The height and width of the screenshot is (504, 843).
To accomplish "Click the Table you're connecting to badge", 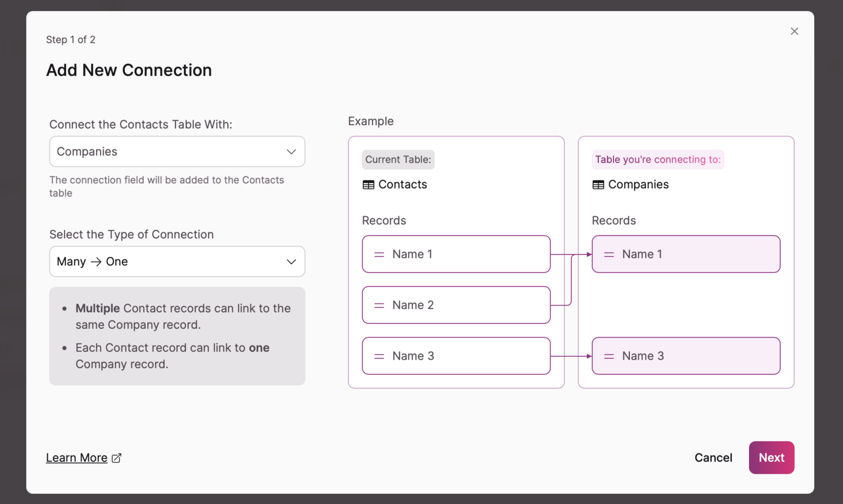I will tap(658, 160).
